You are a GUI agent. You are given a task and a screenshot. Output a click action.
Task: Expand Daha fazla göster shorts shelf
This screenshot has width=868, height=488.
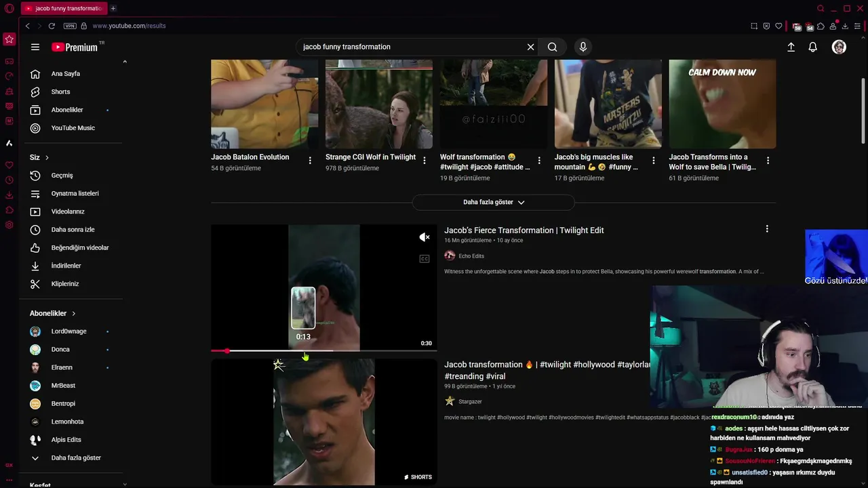[494, 202]
